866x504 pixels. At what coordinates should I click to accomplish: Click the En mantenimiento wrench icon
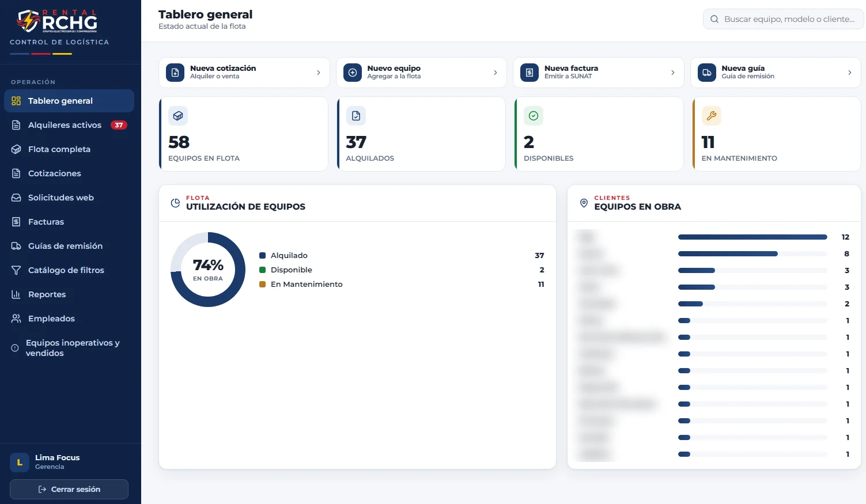pos(712,116)
